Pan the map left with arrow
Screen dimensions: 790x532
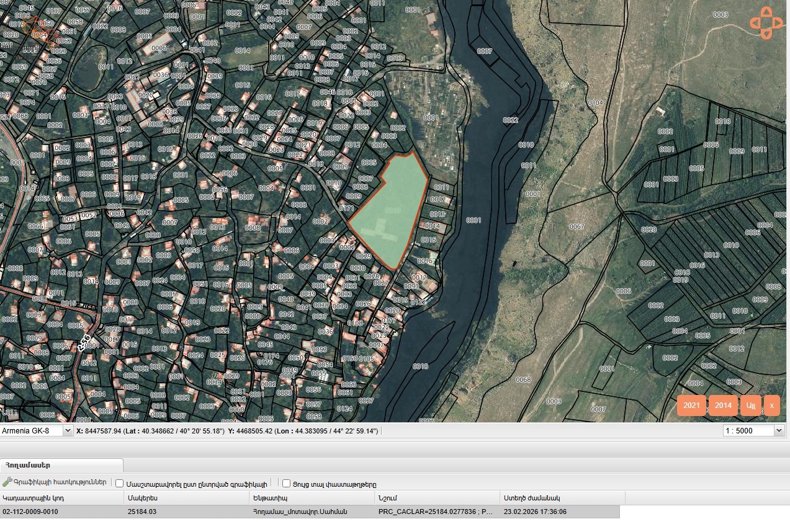pos(755,24)
